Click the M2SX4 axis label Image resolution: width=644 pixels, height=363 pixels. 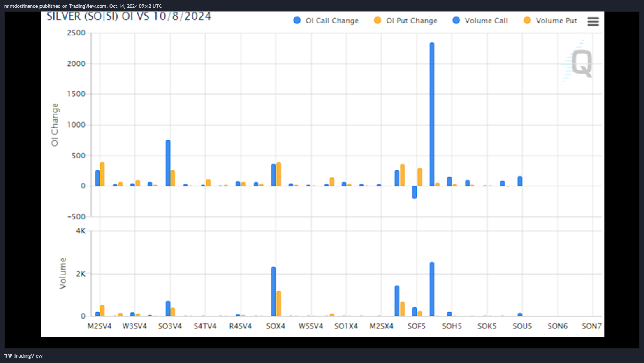coord(381,326)
